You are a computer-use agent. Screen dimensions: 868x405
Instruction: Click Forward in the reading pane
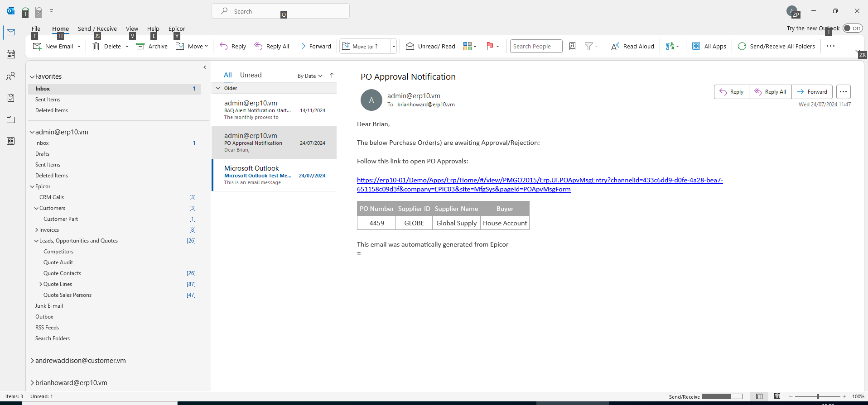click(x=812, y=92)
